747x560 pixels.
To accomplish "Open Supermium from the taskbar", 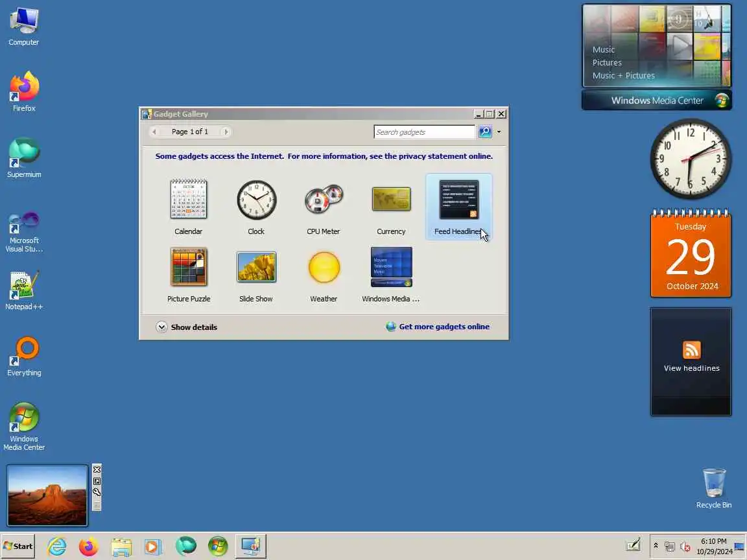I will 185,546.
